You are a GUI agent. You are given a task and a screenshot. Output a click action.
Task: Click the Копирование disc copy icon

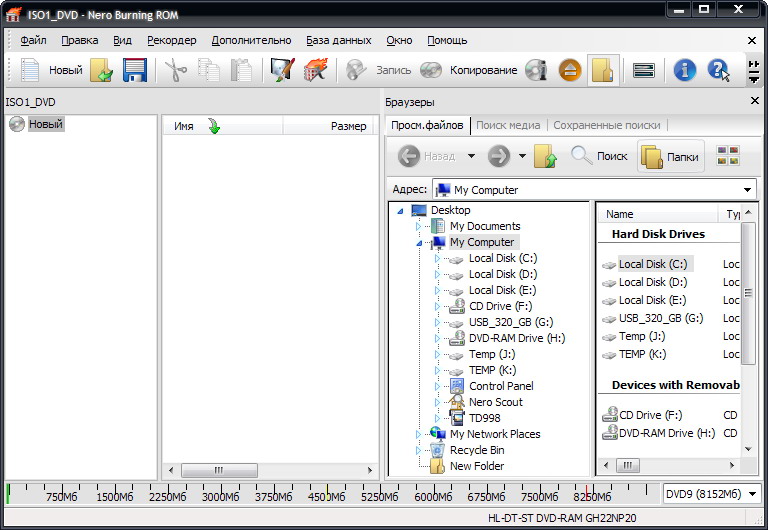pyautogui.click(x=431, y=70)
